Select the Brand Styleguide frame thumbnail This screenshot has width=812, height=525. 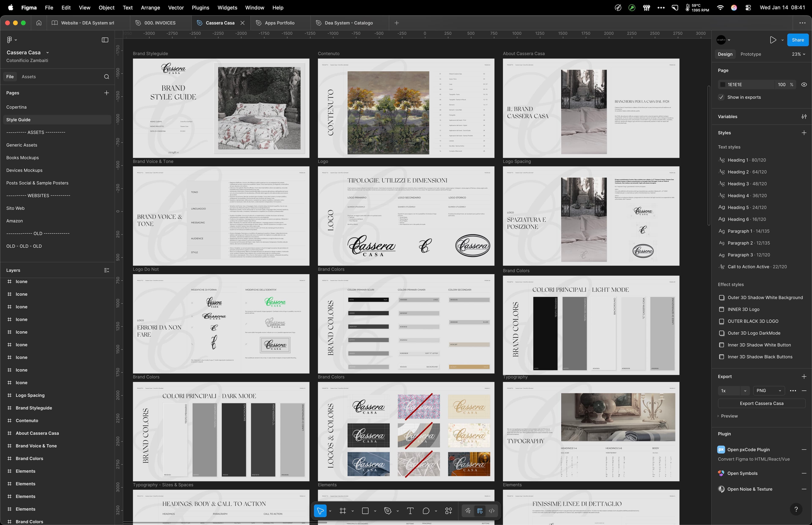pos(221,108)
